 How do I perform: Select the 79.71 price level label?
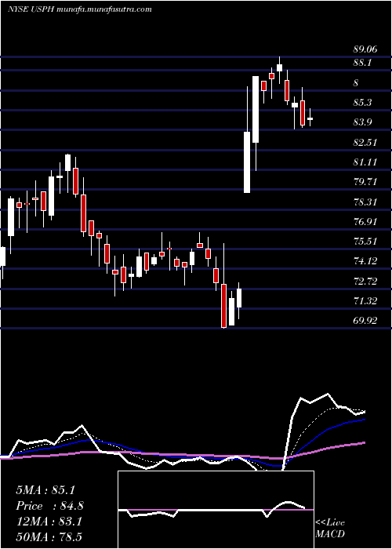[x=365, y=182]
